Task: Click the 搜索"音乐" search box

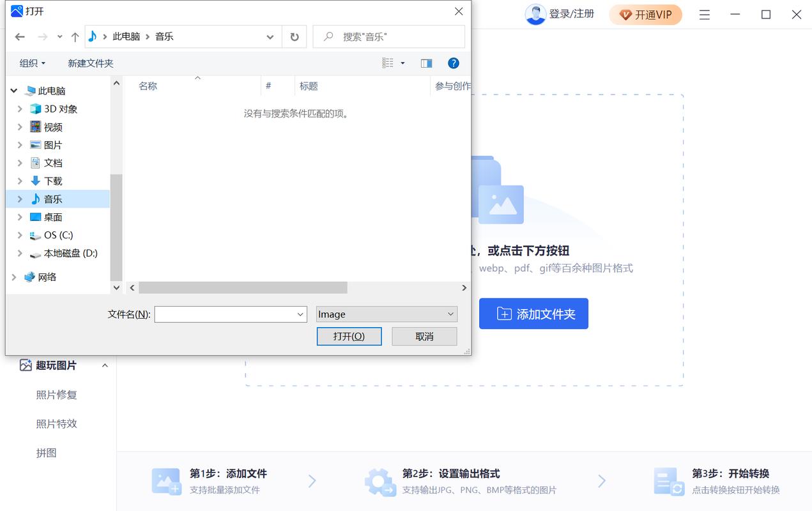Action: [388, 37]
